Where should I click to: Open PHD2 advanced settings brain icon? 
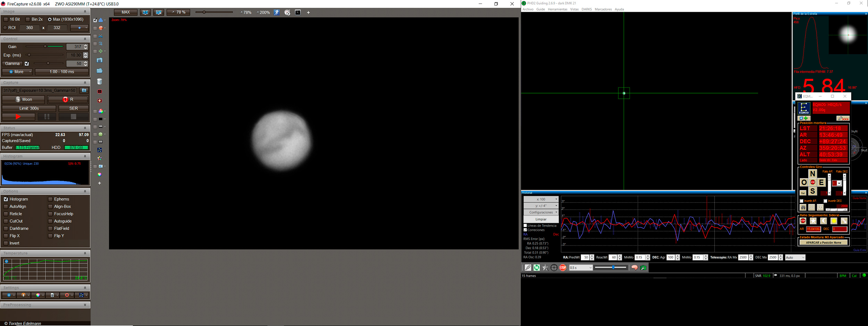[634, 268]
